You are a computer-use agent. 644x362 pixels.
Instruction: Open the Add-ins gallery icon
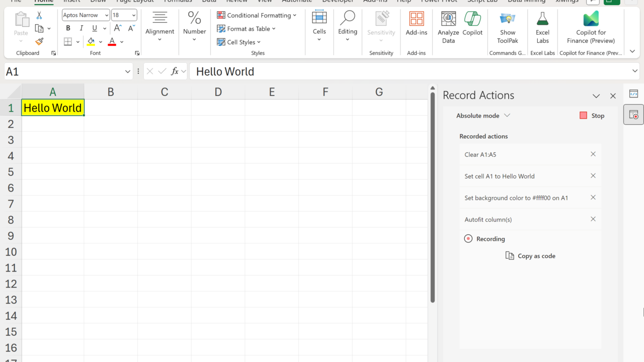click(416, 25)
